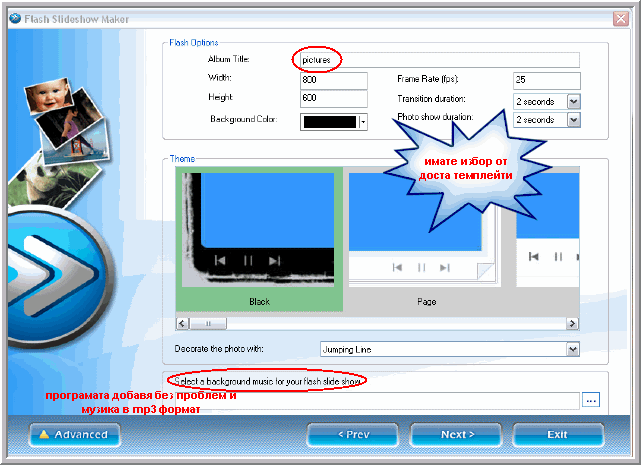This screenshot has height=465, width=641.
Task: Click the theme list left scroll arrow
Action: (x=183, y=323)
